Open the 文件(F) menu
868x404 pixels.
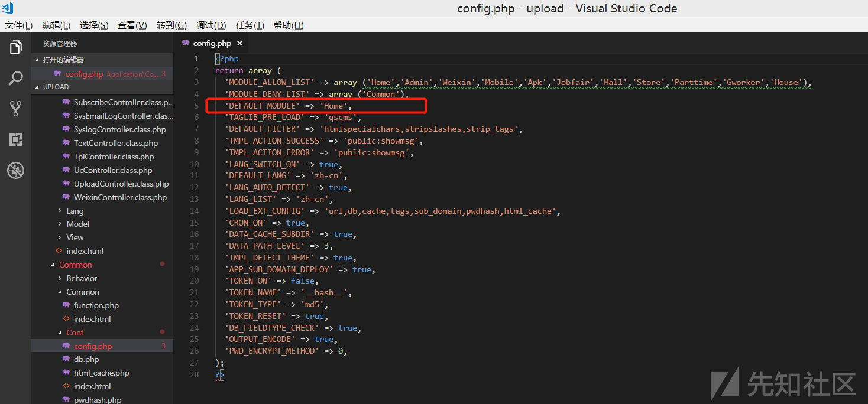point(18,25)
